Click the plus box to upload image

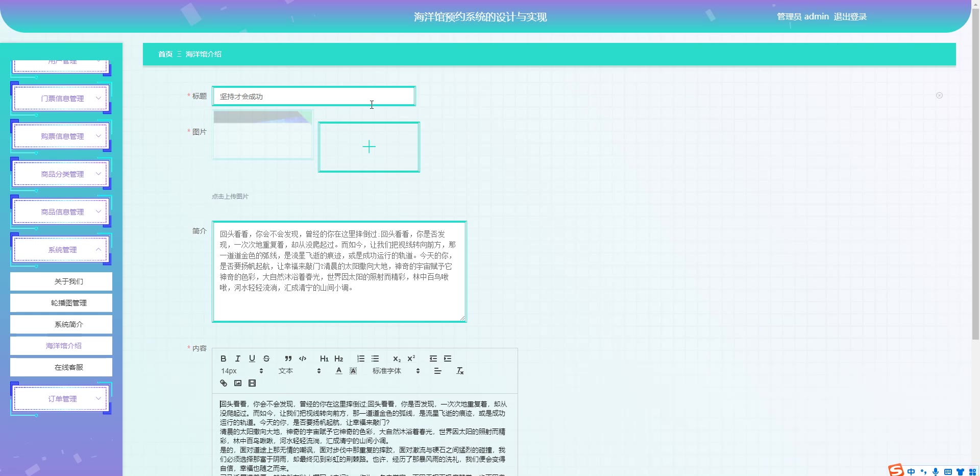[369, 147]
